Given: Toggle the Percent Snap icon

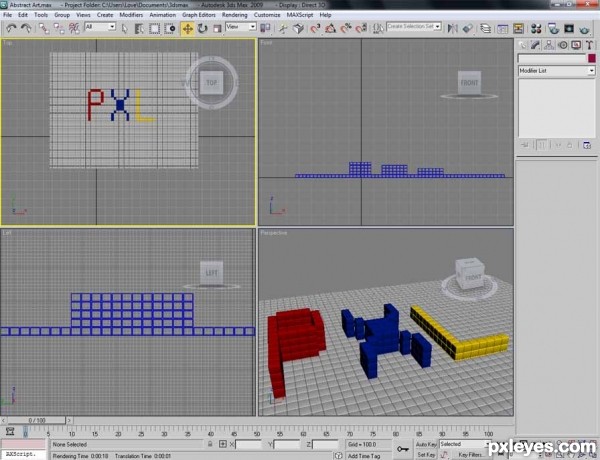Looking at the screenshot, I should click(x=346, y=28).
